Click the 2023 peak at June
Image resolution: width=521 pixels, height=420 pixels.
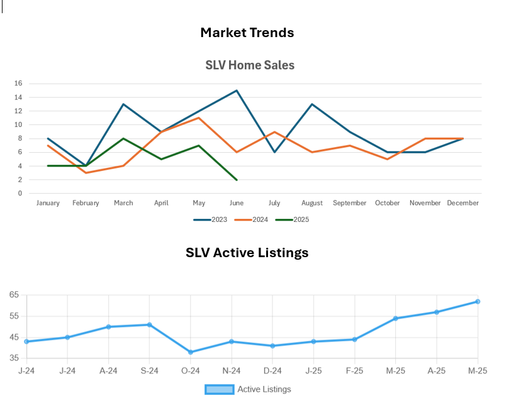coord(237,91)
